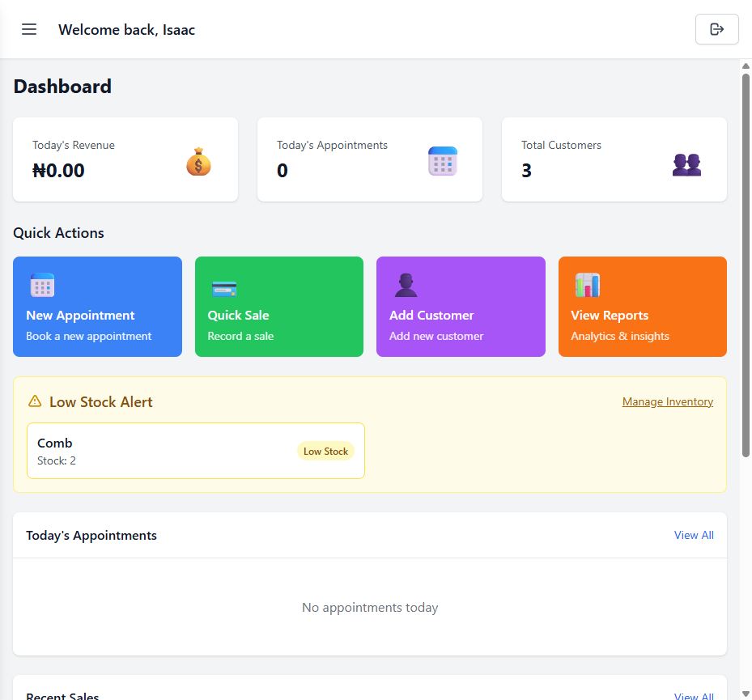752x700 pixels.
Task: Select the Comb low stock item
Action: coord(162,451)
